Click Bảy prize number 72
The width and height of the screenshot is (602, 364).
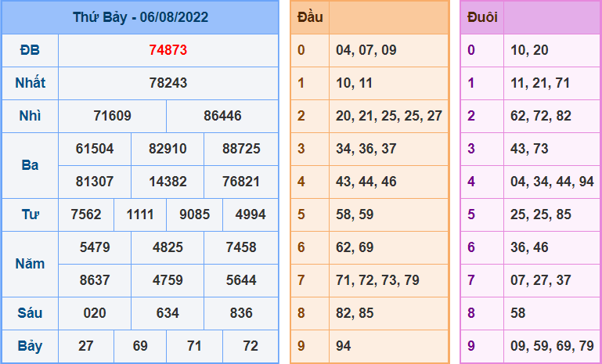pyautogui.click(x=251, y=346)
